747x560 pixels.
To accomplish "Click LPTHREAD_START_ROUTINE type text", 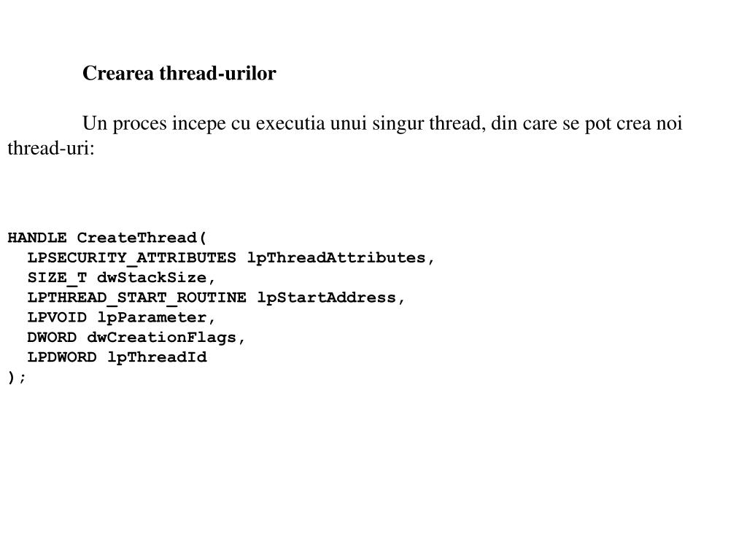I will (x=136, y=297).
